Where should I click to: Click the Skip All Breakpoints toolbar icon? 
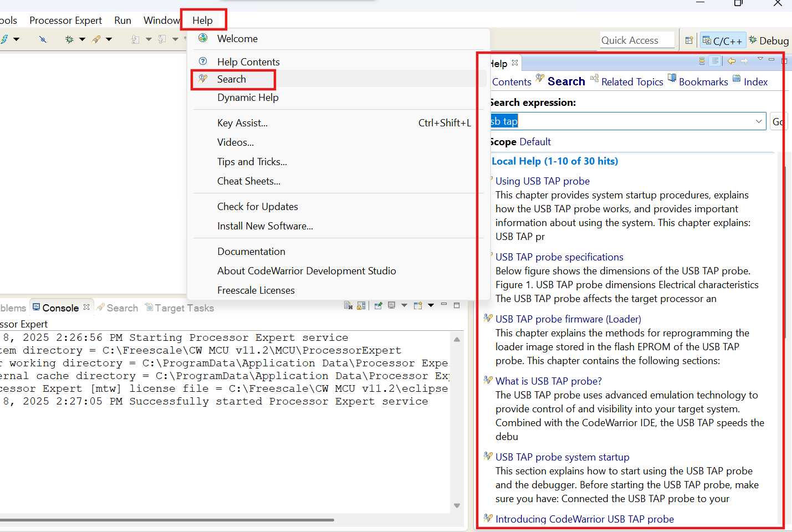coord(43,39)
